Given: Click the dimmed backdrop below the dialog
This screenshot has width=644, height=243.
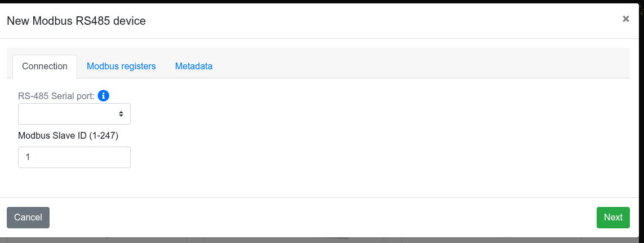Looking at the screenshot, I should point(293,240).
